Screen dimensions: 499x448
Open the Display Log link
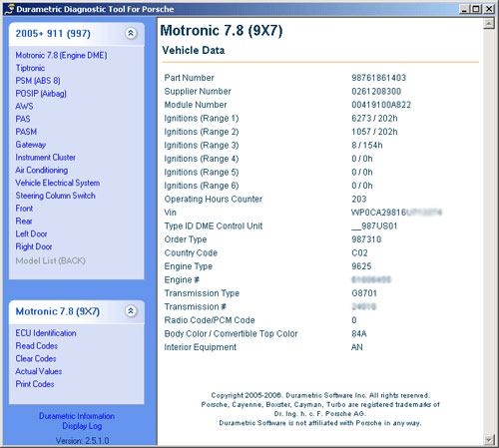coord(82,426)
